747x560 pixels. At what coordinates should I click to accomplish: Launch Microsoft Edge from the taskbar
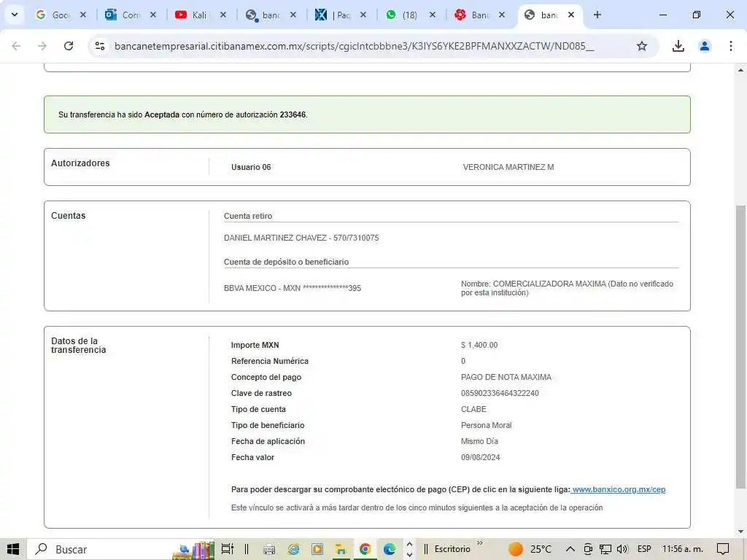click(390, 549)
